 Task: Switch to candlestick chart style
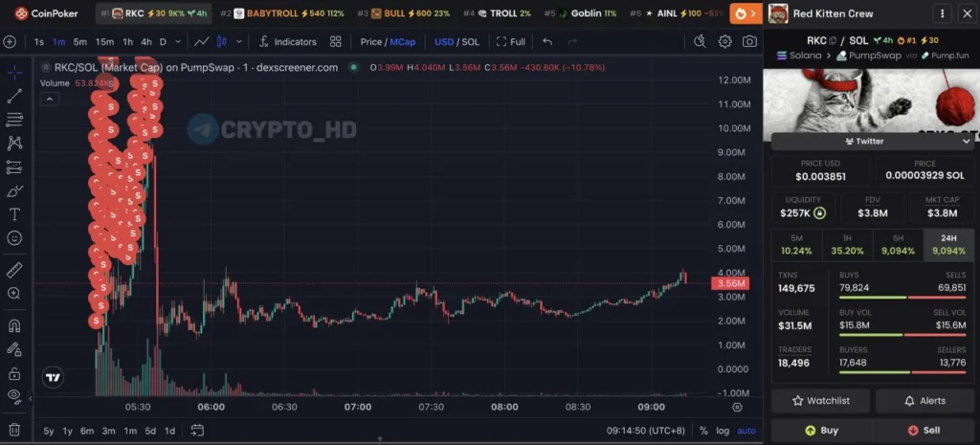tap(221, 42)
